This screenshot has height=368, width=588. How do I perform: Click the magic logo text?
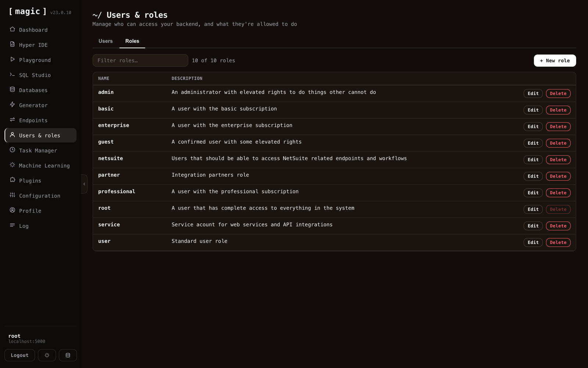pos(28,11)
